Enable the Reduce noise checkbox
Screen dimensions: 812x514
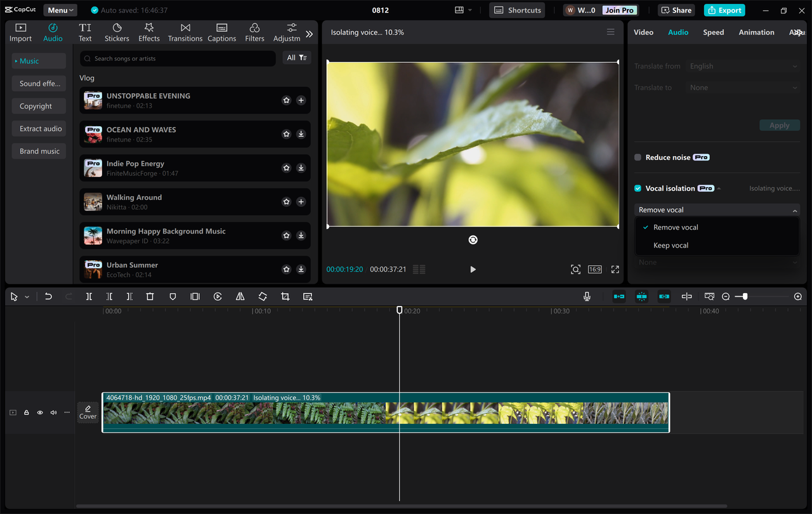coord(638,157)
